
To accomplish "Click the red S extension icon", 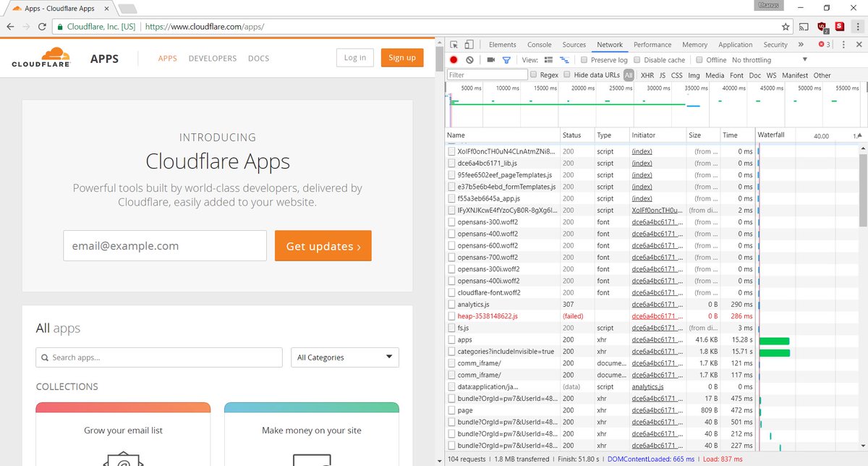I will tap(839, 27).
